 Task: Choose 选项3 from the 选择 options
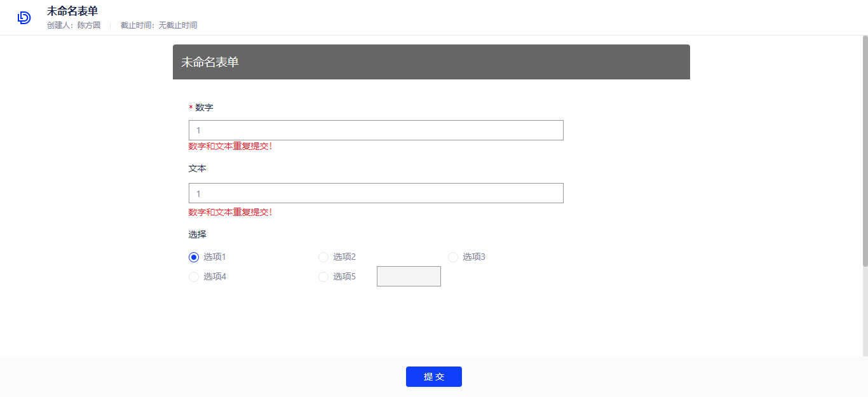pos(452,257)
